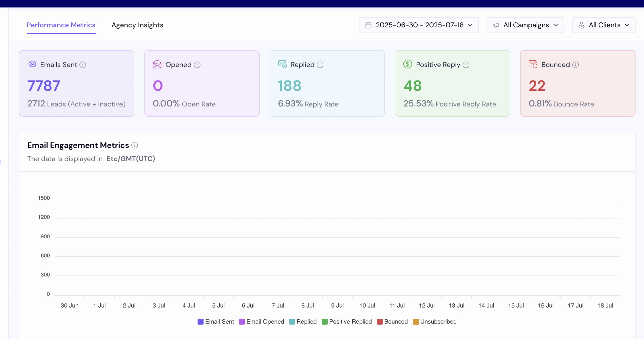The image size is (644, 339).
Task: Click the red Bounced legend swatch
Action: point(380,322)
